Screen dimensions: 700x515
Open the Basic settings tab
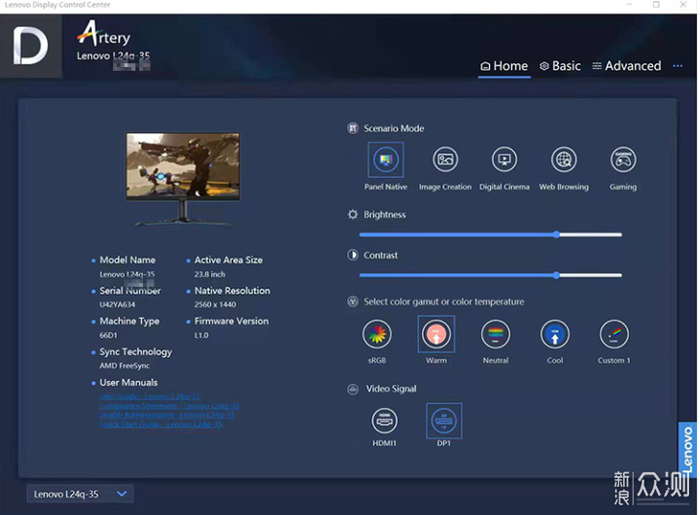click(560, 66)
